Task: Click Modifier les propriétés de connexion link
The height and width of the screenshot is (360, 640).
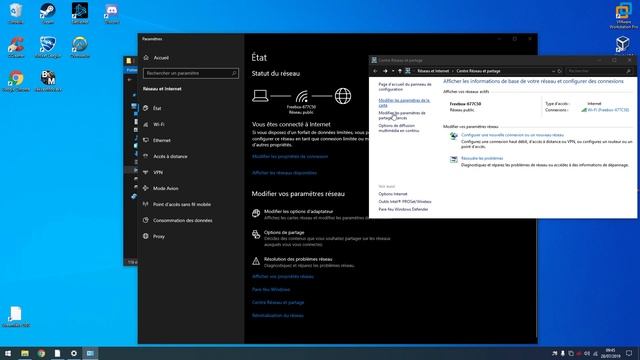Action: 290,156
